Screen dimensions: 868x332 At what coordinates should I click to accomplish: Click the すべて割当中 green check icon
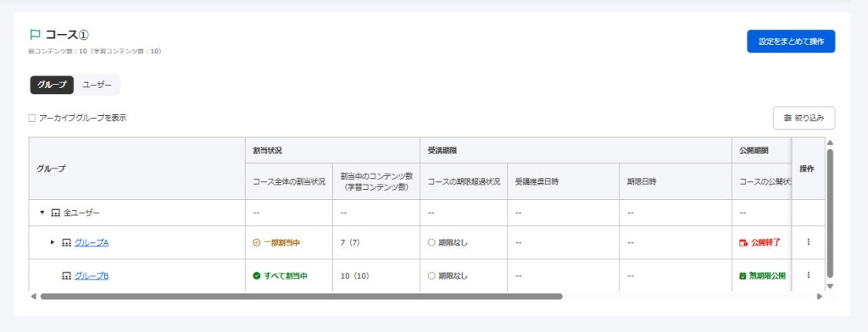256,275
